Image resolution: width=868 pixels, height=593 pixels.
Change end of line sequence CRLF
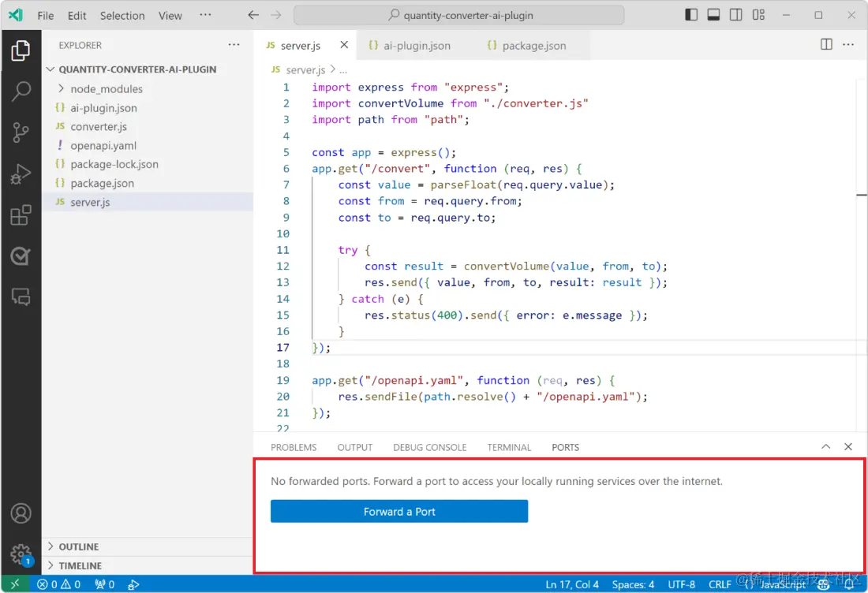pyautogui.click(x=720, y=584)
